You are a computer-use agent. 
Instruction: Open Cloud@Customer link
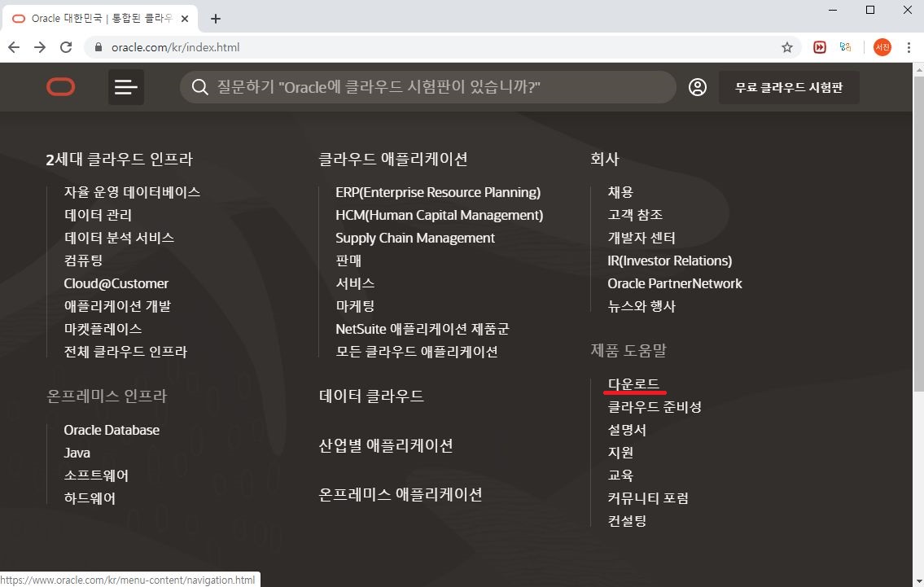tap(116, 283)
